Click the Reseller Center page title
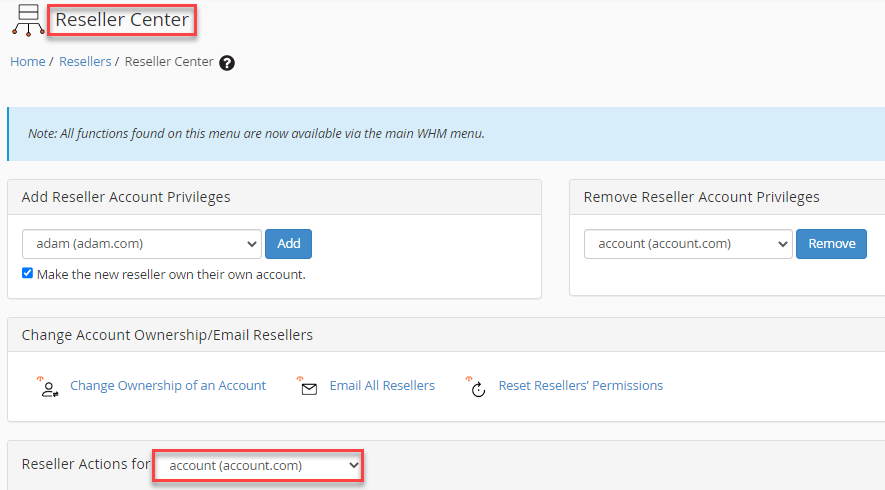Viewport: 885px width, 490px height. click(121, 20)
